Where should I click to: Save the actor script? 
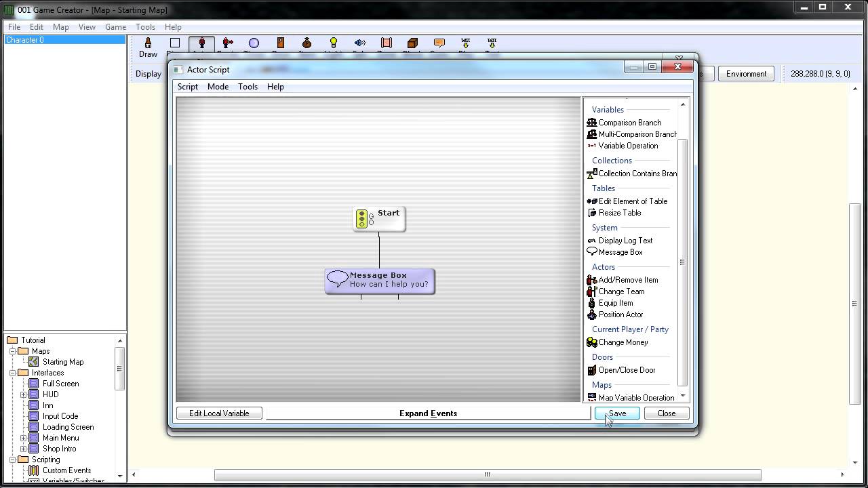617,413
